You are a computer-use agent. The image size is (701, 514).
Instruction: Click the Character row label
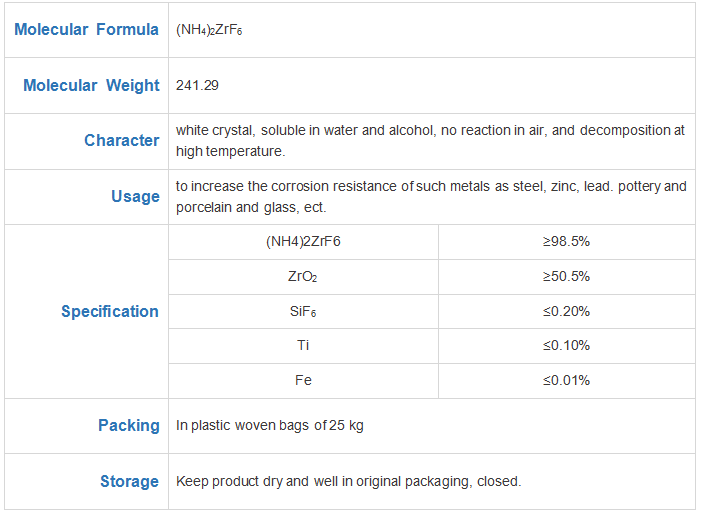122,140
